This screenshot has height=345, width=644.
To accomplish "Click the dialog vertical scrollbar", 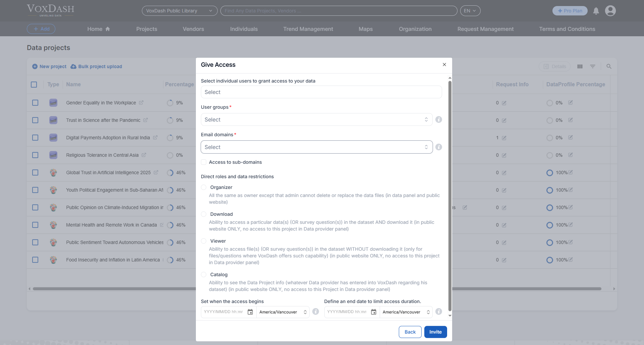I will coord(450,196).
